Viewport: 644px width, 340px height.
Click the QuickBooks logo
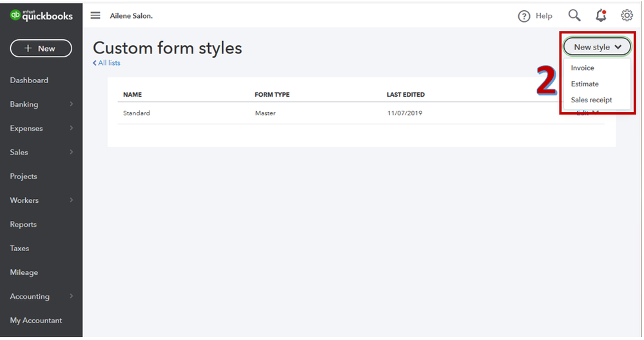pyautogui.click(x=41, y=15)
